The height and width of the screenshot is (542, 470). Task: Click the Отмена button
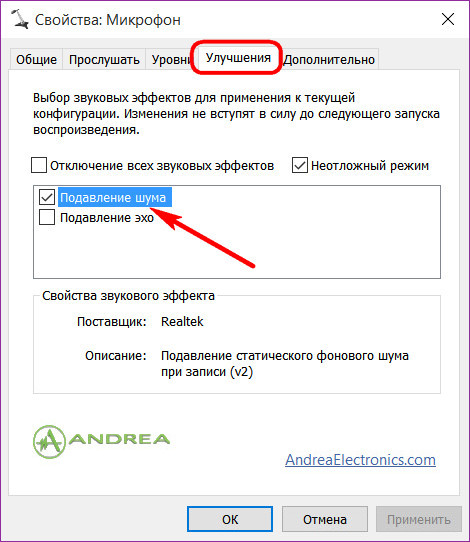[x=325, y=519]
